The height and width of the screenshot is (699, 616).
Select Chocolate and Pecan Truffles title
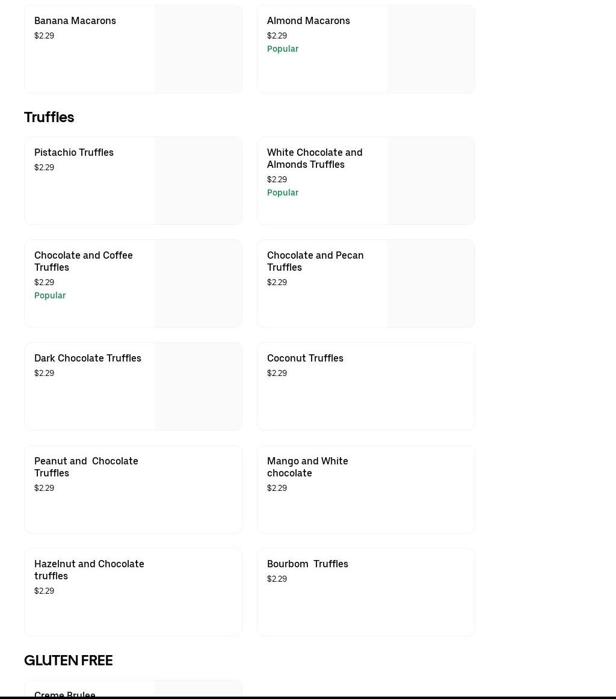tap(315, 261)
